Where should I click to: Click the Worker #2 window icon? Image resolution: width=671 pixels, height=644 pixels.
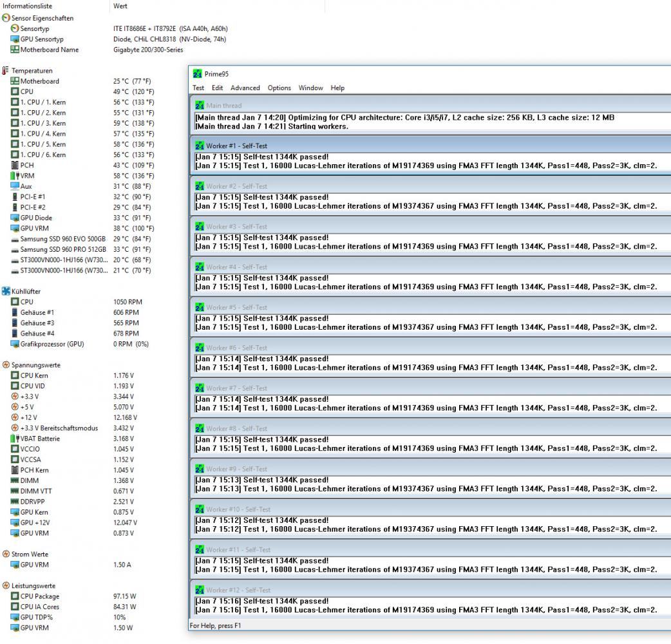pyautogui.click(x=200, y=186)
